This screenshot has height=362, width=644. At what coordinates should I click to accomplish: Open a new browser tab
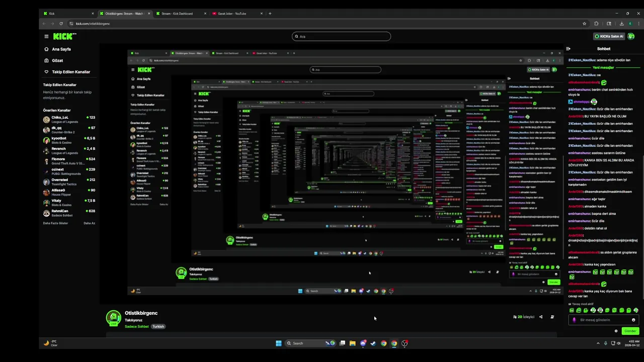tap(270, 14)
